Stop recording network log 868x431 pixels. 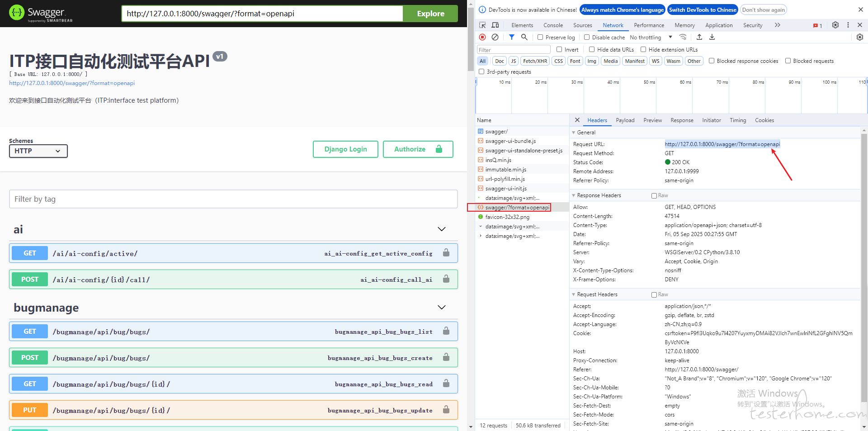pyautogui.click(x=482, y=37)
